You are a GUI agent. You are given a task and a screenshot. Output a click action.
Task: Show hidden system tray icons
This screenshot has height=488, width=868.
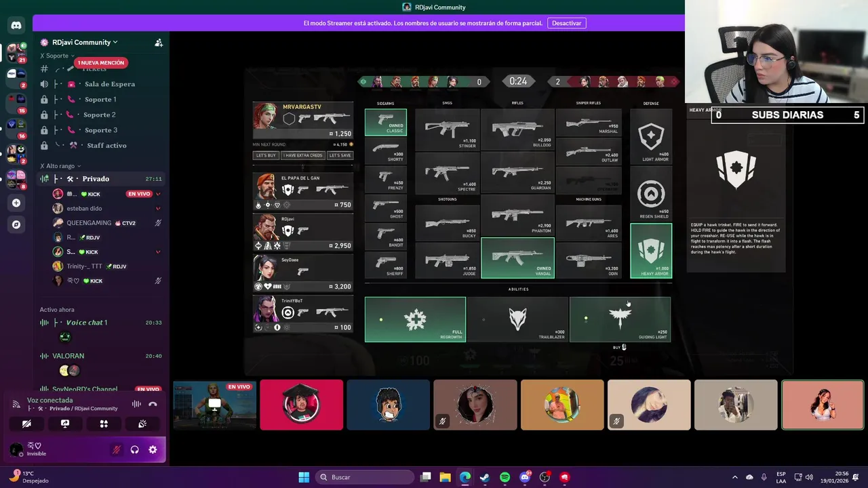coord(734,477)
